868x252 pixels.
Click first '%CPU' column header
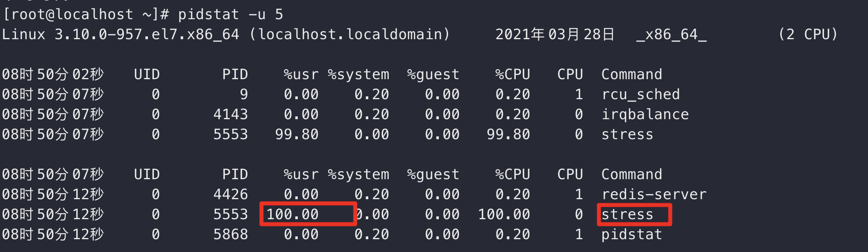point(513,75)
